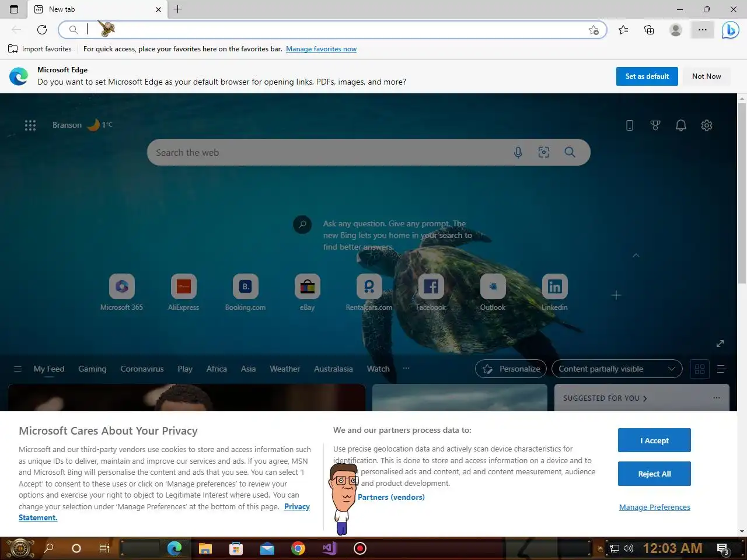Open Settings and more ellipsis menu
Image resolution: width=747 pixels, height=560 pixels.
(703, 30)
